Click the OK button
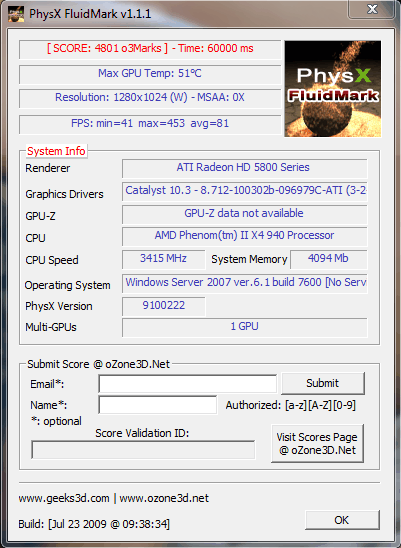 pos(342,520)
